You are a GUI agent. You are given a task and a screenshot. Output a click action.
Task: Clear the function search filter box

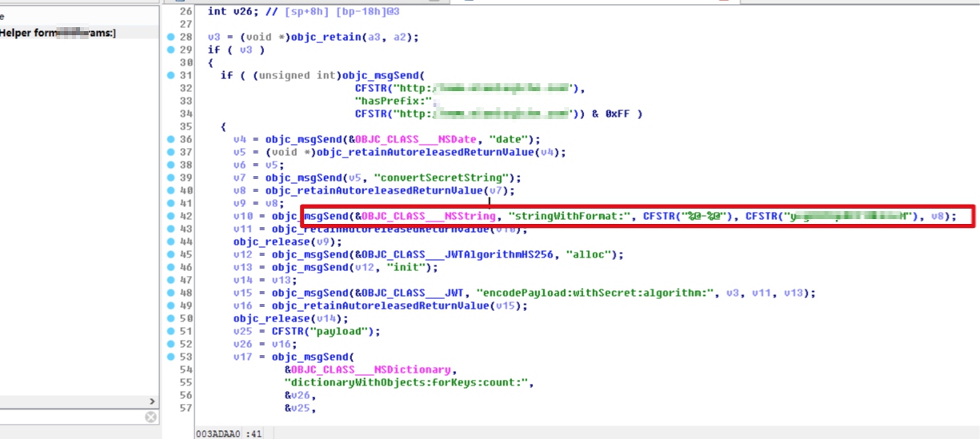[150, 417]
